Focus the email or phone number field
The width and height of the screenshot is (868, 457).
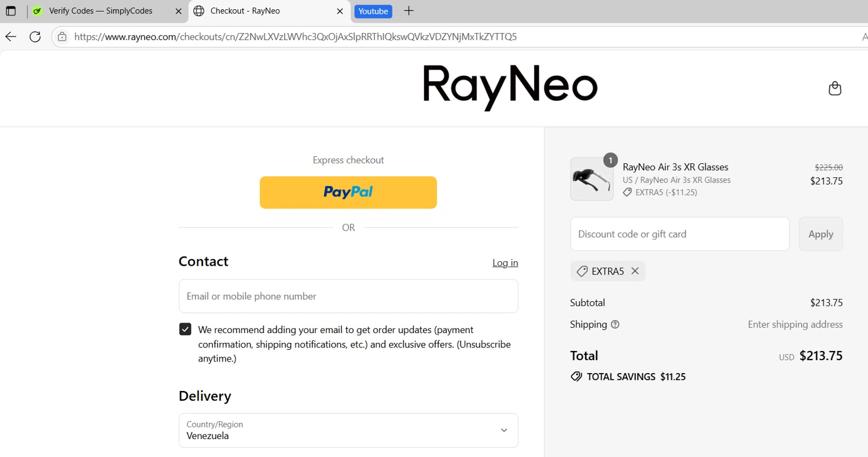click(348, 296)
